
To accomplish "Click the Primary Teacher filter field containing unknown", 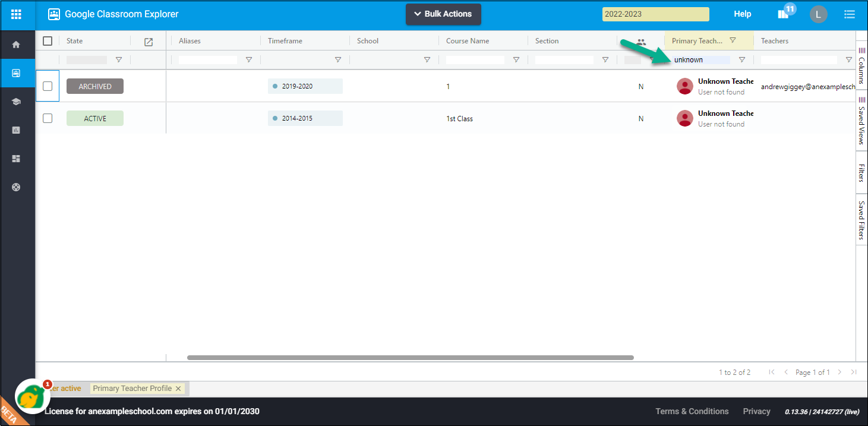I will 701,60.
